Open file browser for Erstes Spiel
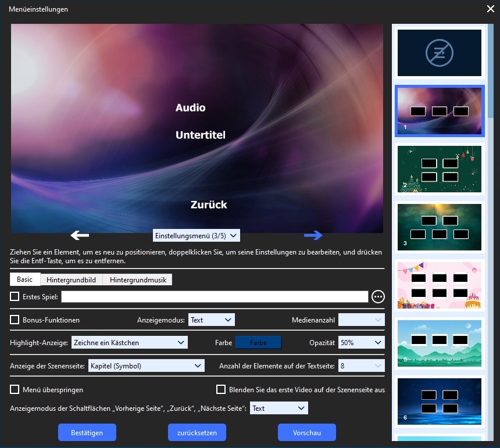The height and width of the screenshot is (448, 500). tap(378, 297)
